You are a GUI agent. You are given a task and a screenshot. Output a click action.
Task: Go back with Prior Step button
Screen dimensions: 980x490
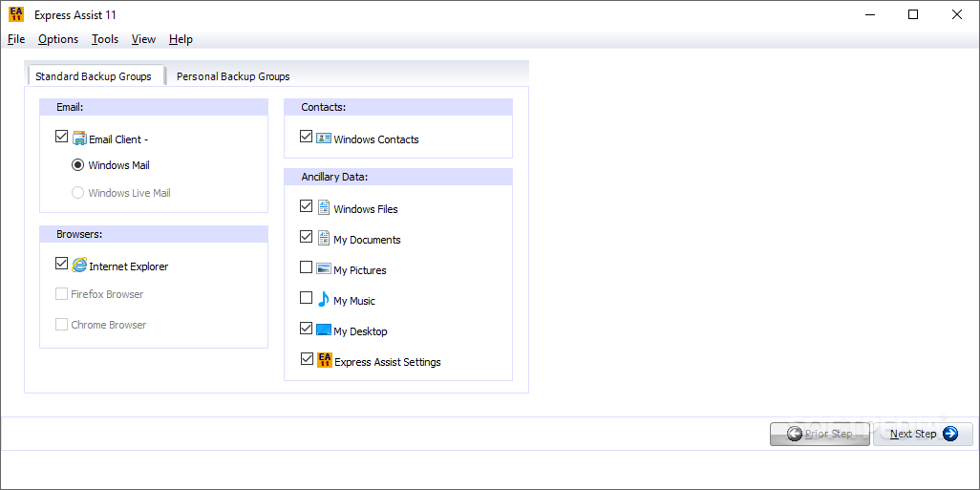click(x=820, y=434)
